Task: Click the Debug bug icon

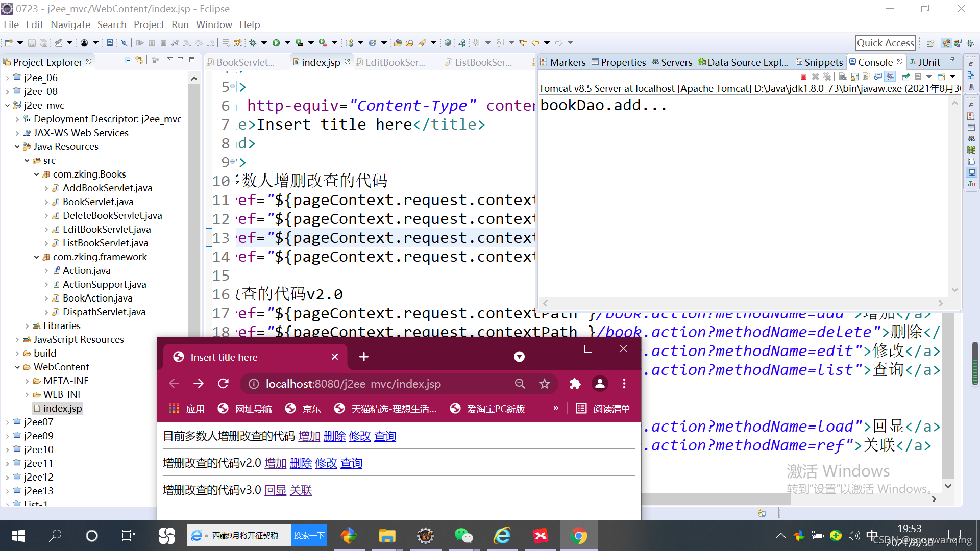Action: [253, 43]
